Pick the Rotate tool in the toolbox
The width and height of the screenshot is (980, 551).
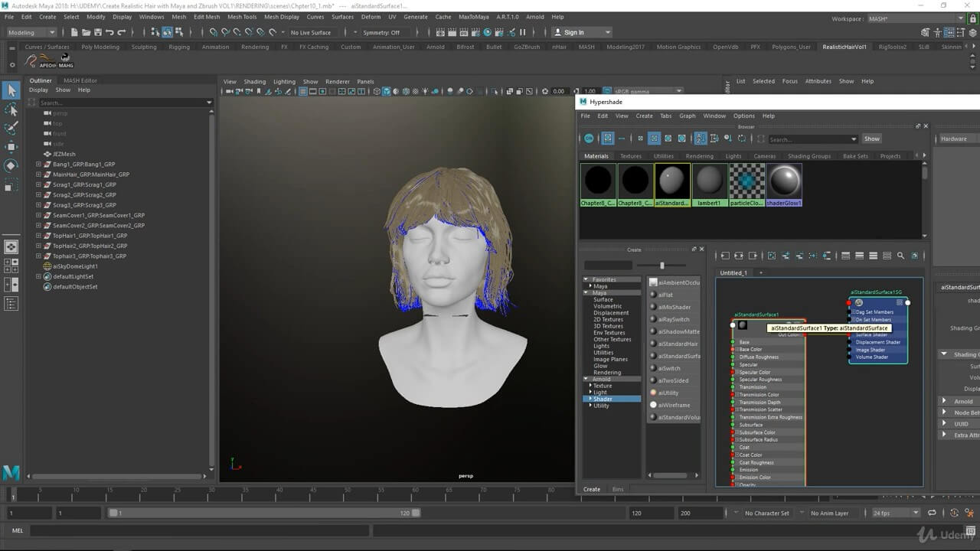click(x=11, y=165)
